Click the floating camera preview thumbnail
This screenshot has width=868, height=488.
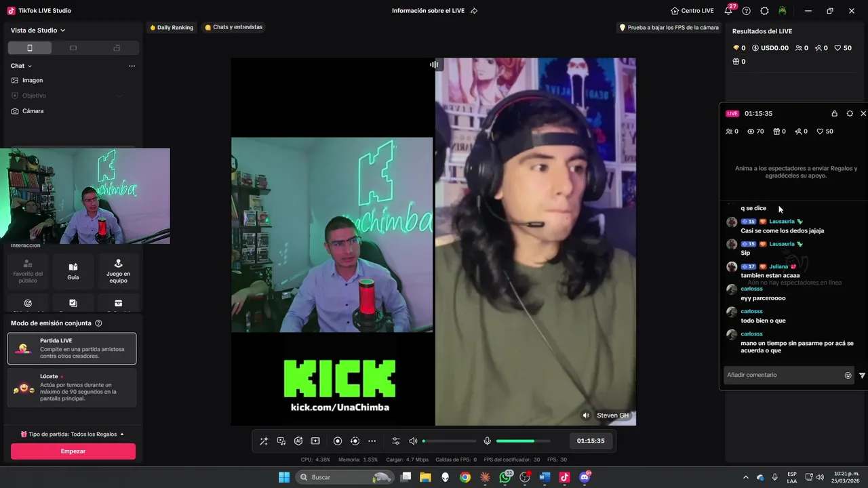pyautogui.click(x=85, y=196)
